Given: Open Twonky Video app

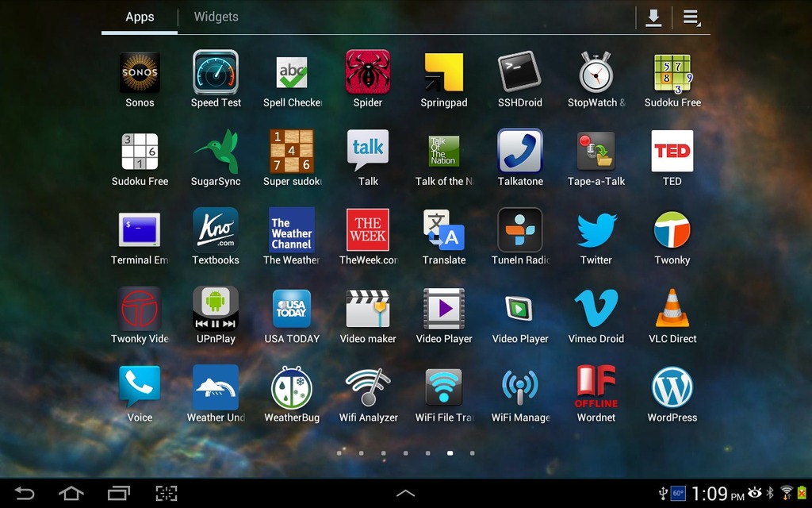Looking at the screenshot, I should coord(140,316).
